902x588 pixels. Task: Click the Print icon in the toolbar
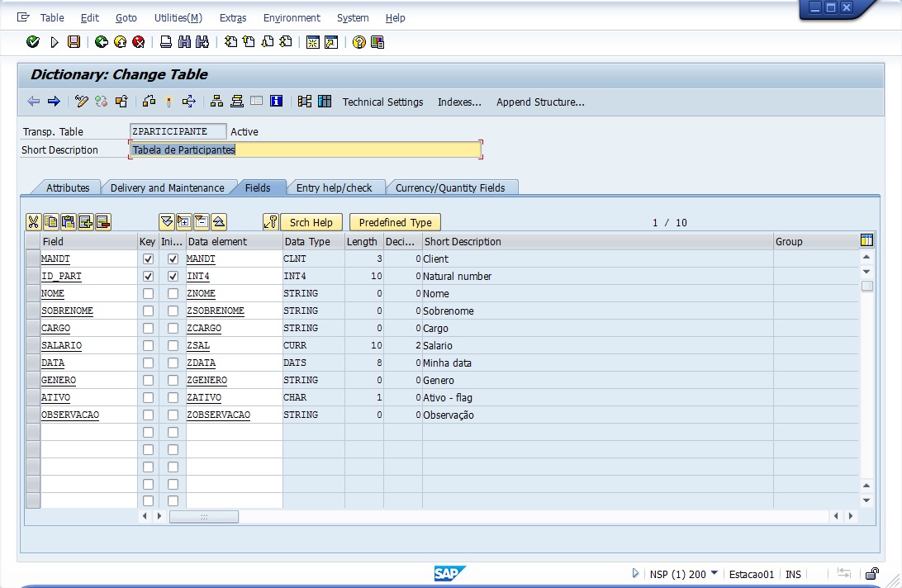pyautogui.click(x=166, y=42)
